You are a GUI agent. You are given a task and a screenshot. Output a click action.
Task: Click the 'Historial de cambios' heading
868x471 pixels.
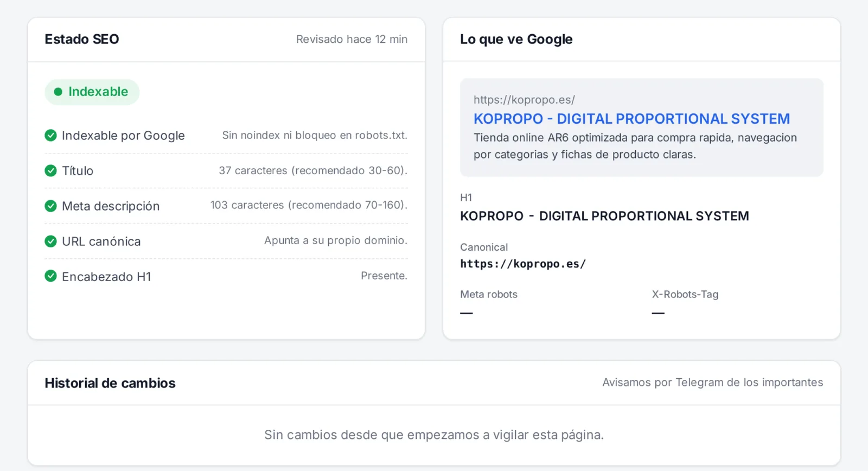110,383
